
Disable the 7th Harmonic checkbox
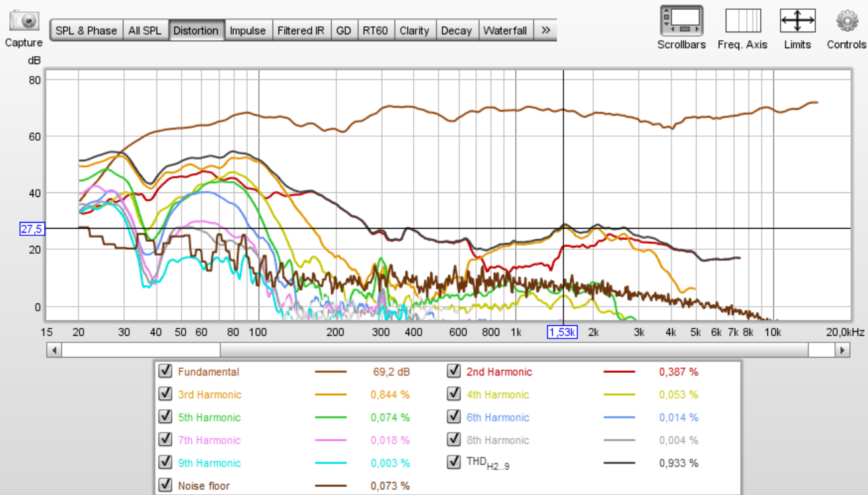click(165, 440)
